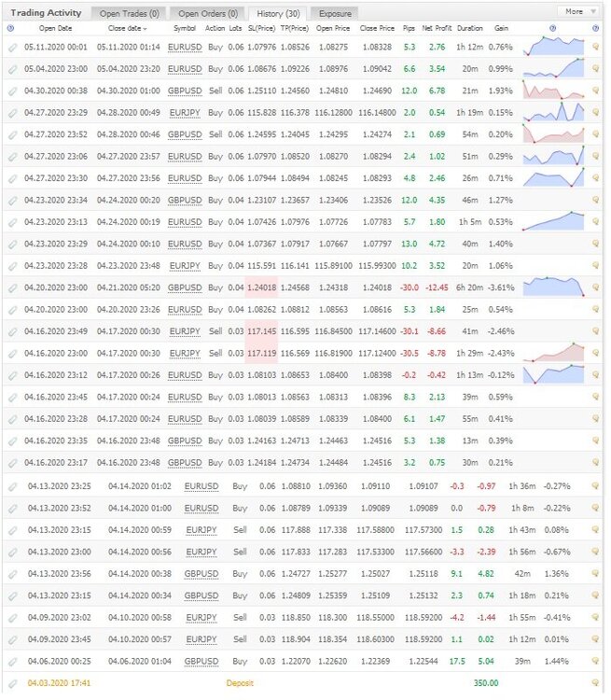Screen dimensions: 611x700
Task: Click attachment icon for 04.13.2020 23:25 trade
Action: point(13,486)
